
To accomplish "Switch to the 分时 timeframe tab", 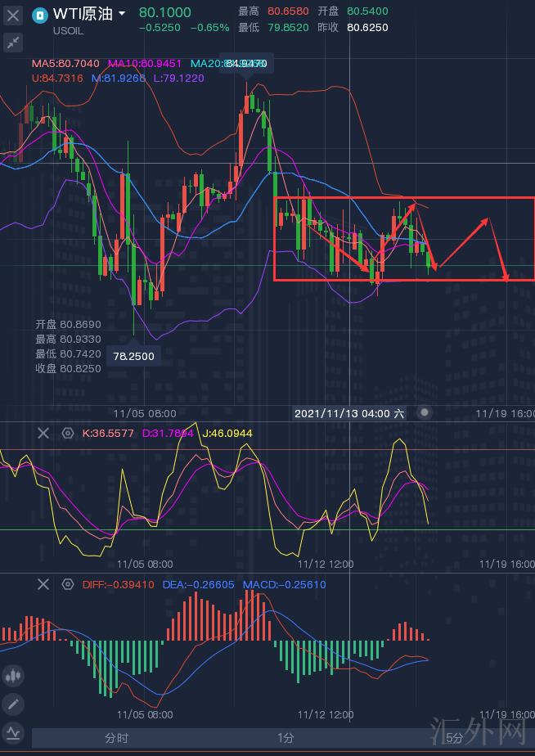I will (116, 738).
